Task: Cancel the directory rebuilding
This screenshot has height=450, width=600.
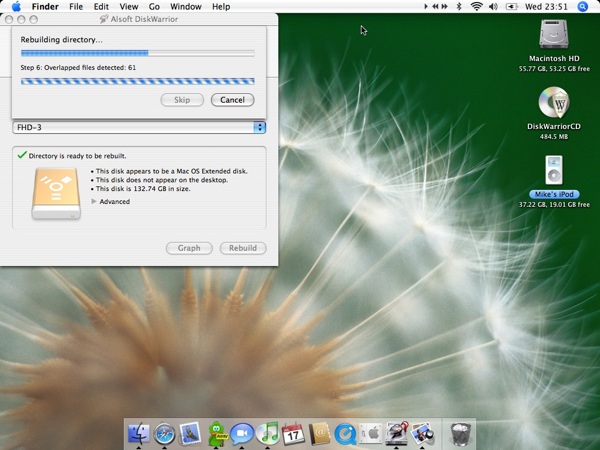Action: pos(232,100)
